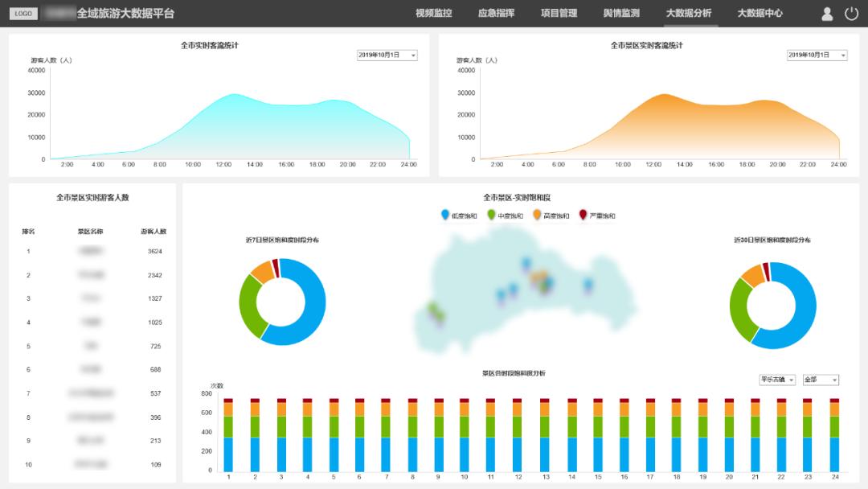Open the 大数据中心 tab

tap(760, 14)
